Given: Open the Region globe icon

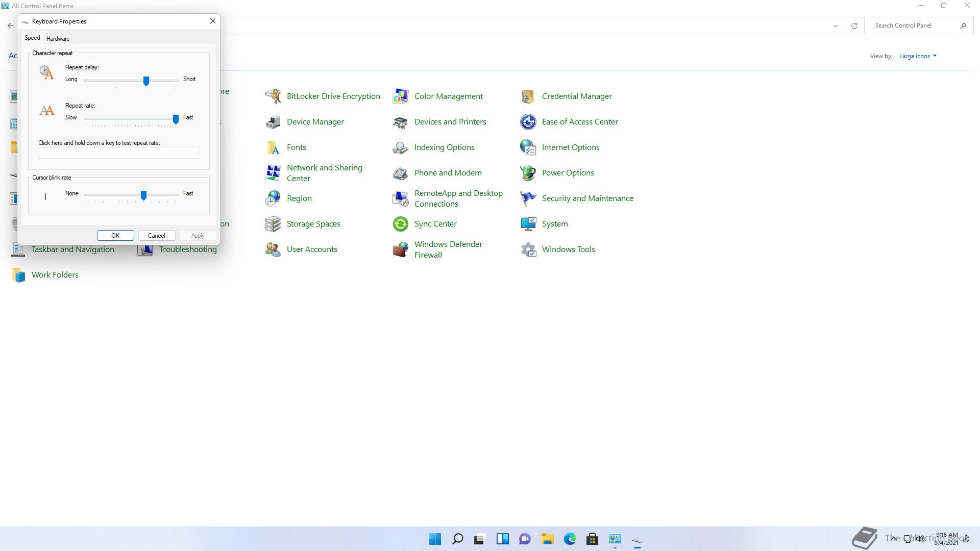Looking at the screenshot, I should coord(273,198).
